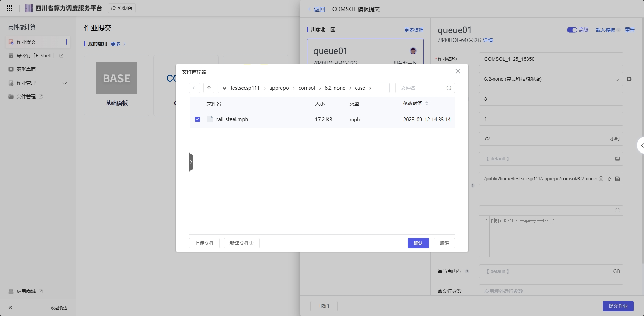The image size is (644, 316).
Task: Click 更多资源 link
Action: tap(414, 30)
